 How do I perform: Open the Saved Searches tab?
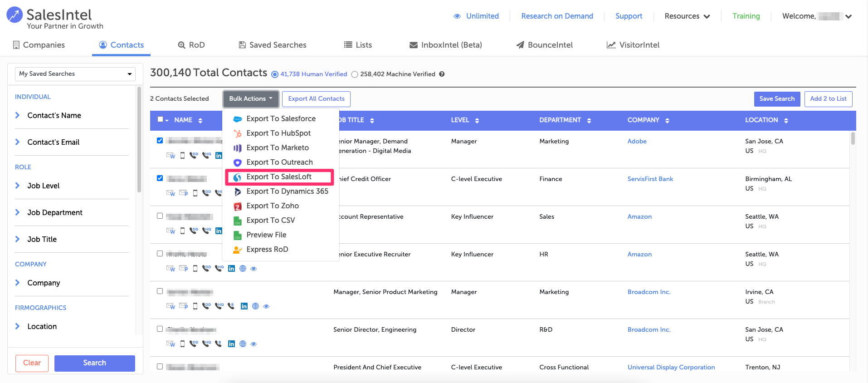click(273, 45)
